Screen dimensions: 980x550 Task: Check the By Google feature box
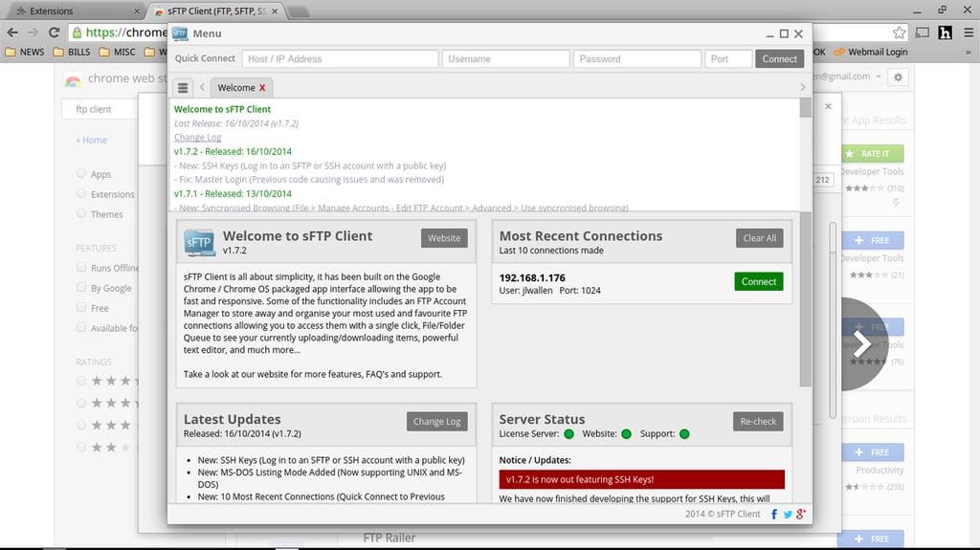(81, 287)
